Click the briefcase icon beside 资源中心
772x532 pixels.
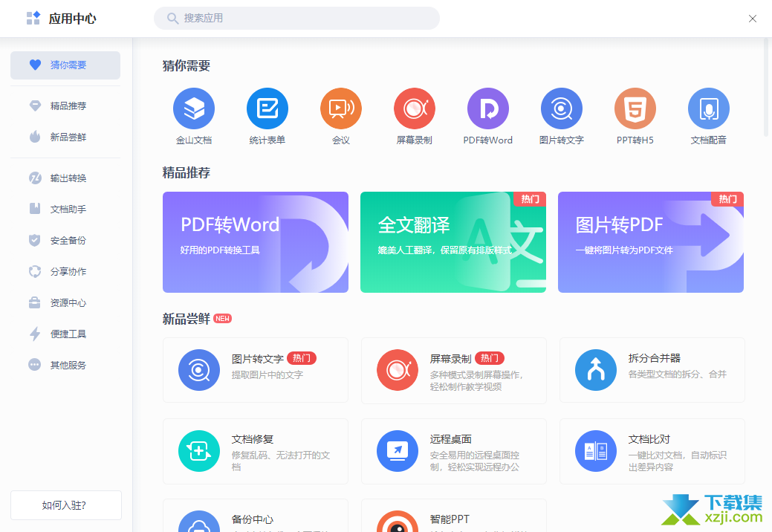[34, 302]
